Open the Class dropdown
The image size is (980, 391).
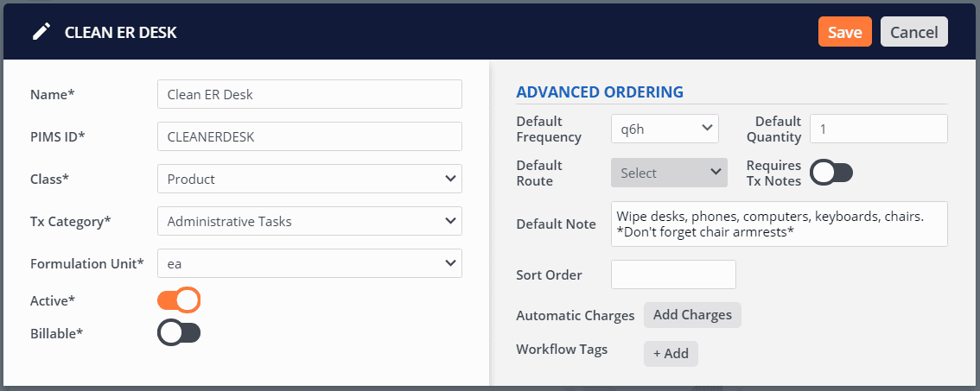click(309, 179)
